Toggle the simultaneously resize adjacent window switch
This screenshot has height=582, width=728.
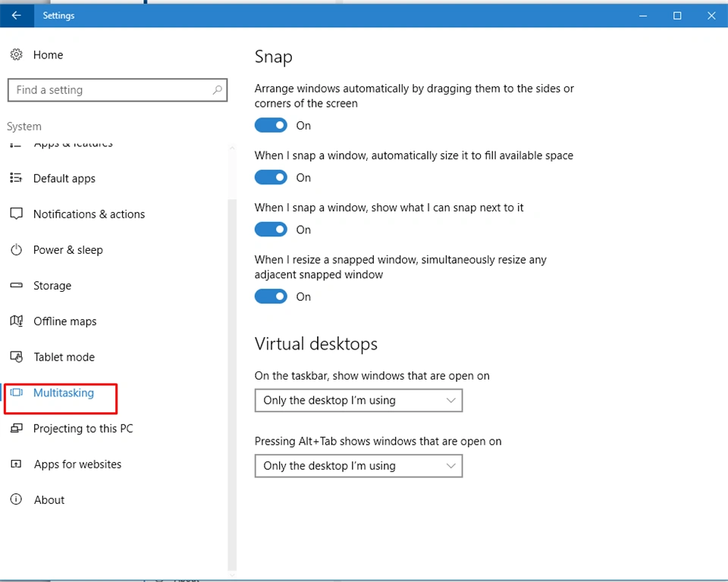tap(271, 296)
